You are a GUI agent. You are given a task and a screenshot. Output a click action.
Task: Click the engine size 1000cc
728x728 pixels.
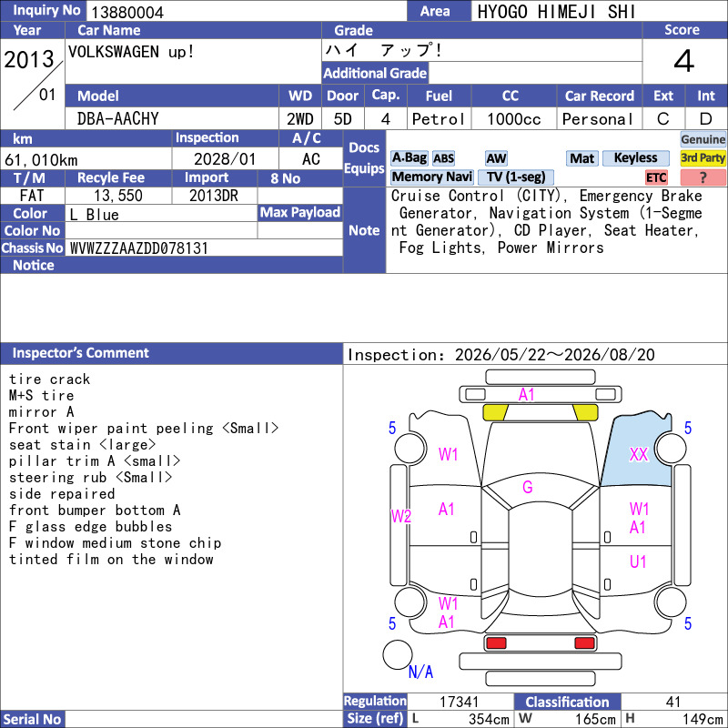click(514, 119)
